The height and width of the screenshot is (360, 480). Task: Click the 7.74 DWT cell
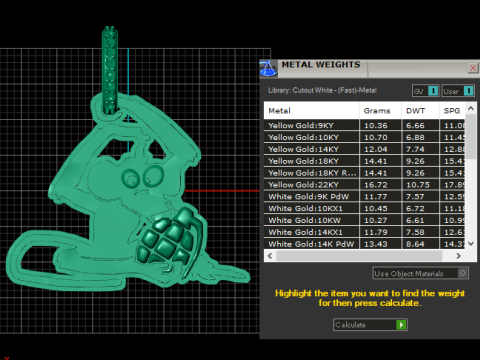[x=420, y=149]
